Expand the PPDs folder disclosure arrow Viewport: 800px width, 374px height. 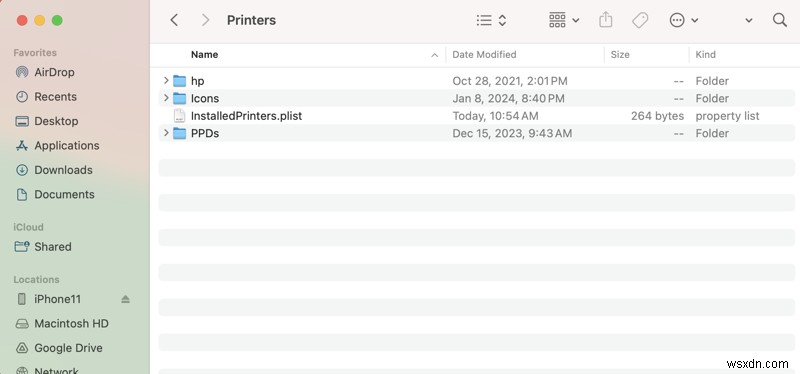(x=166, y=133)
